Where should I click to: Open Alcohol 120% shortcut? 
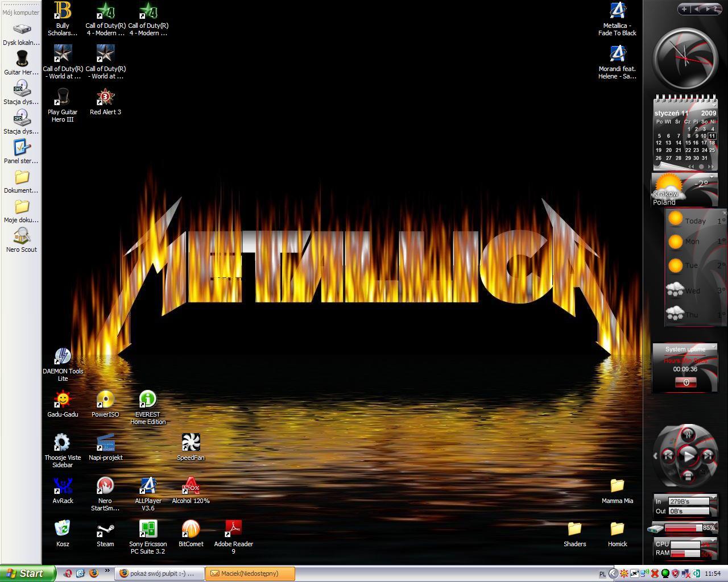(191, 490)
